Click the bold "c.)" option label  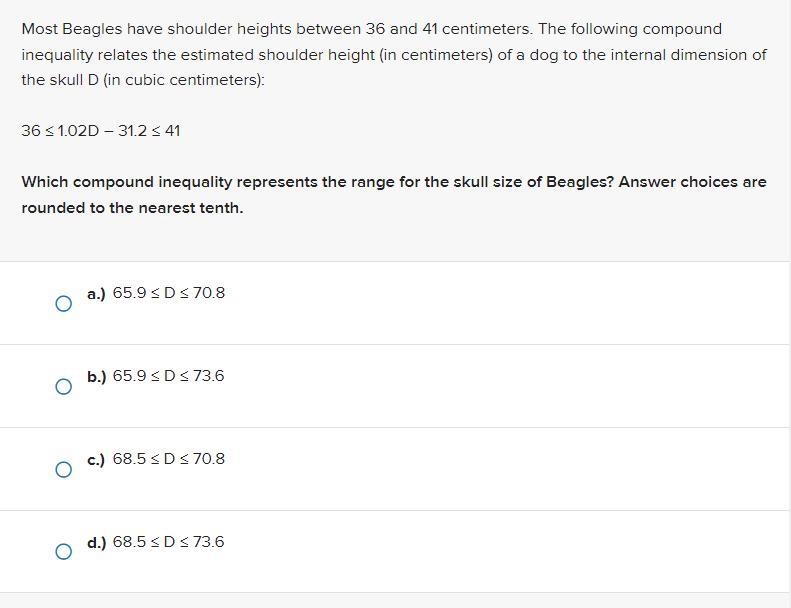97,460
